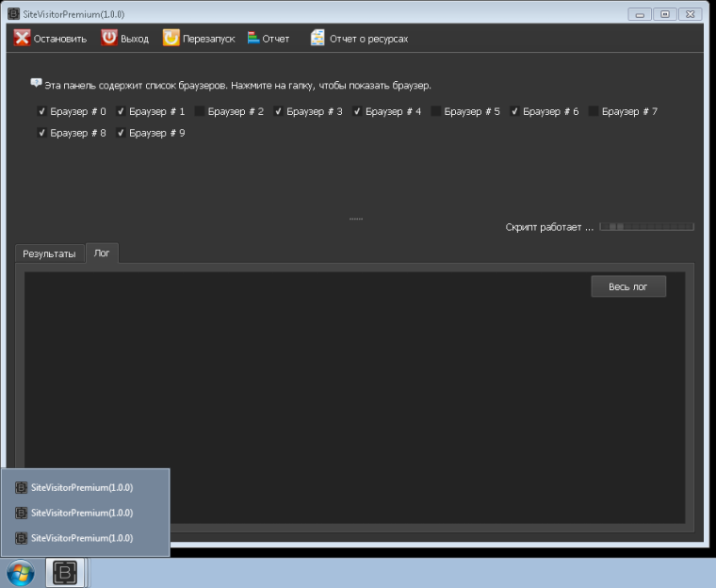Open the Отчет о ресурсах icon

[317, 38]
